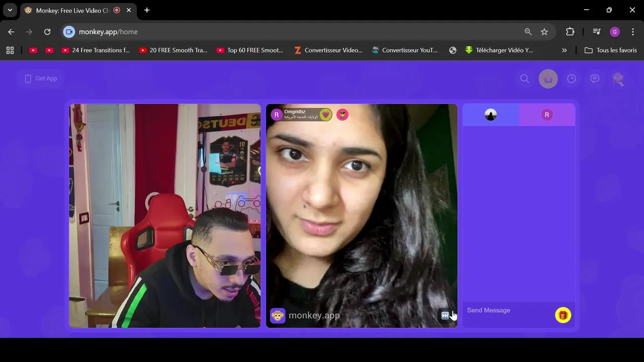
Task: Go forward in browser history
Action: click(x=29, y=32)
